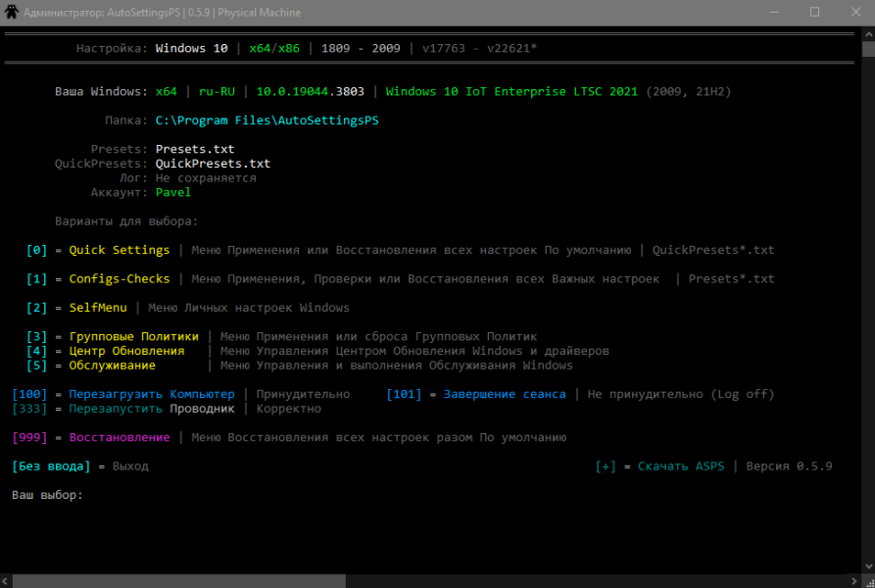Click the '[100]' option number
The width and height of the screenshot is (875, 588).
pyautogui.click(x=29, y=394)
